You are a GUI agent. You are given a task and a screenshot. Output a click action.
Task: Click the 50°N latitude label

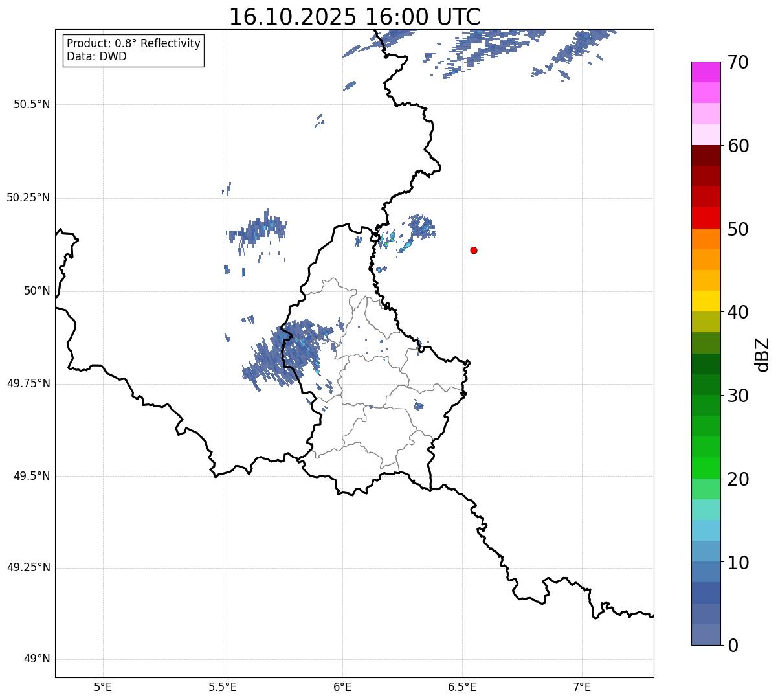pyautogui.click(x=37, y=291)
